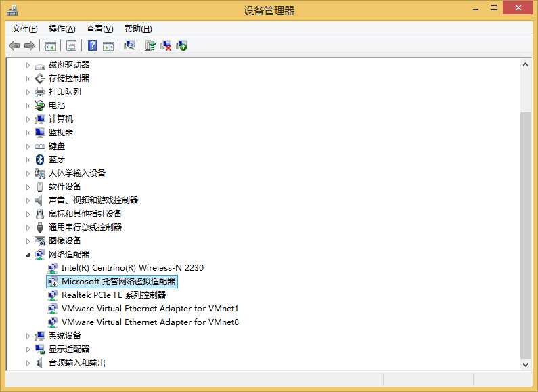Image resolution: width=538 pixels, height=392 pixels.
Task: Expand the 计算机 node
Action: pos(28,119)
